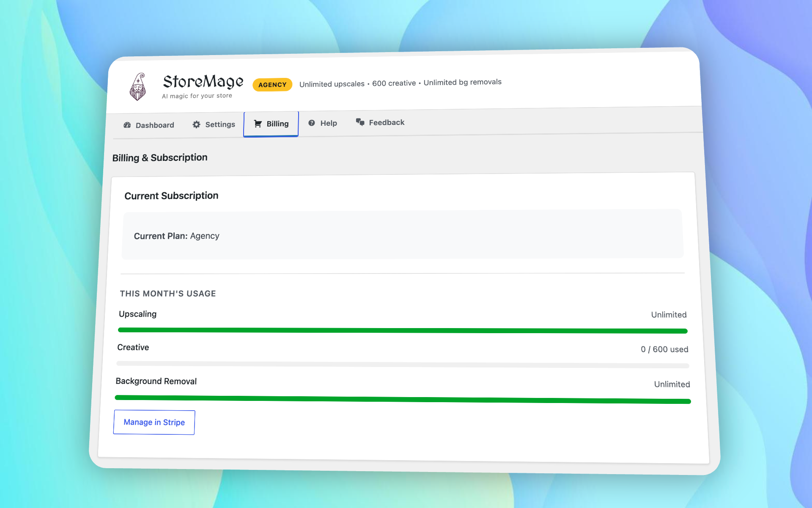Click the yellow AGENCY plan badge
Image resolution: width=812 pixels, height=508 pixels.
272,85
